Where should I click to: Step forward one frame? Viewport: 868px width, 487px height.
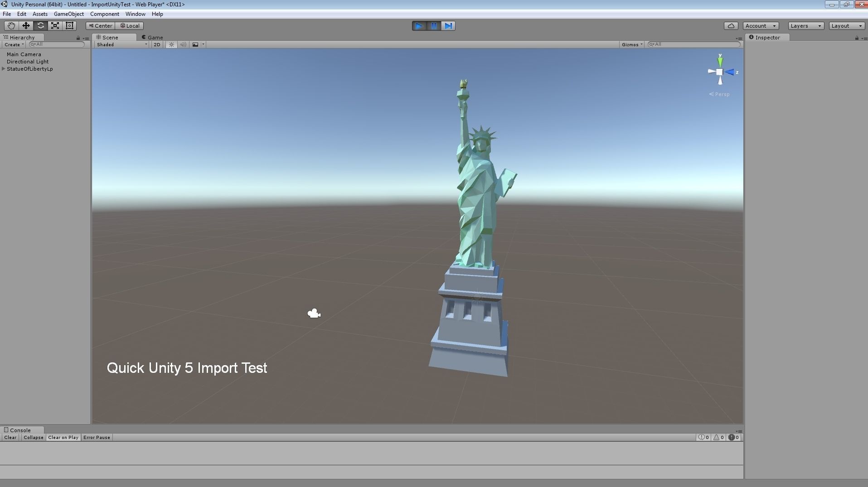tap(448, 26)
